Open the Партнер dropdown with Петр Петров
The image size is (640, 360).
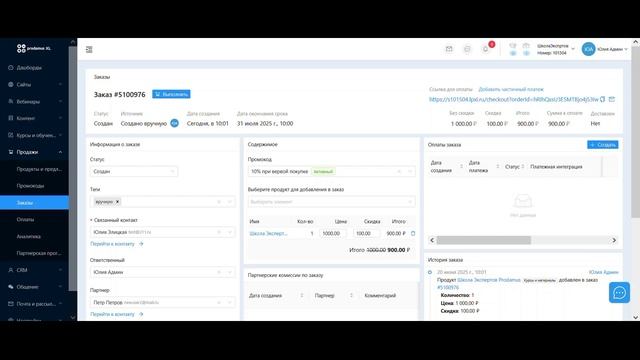click(162, 302)
